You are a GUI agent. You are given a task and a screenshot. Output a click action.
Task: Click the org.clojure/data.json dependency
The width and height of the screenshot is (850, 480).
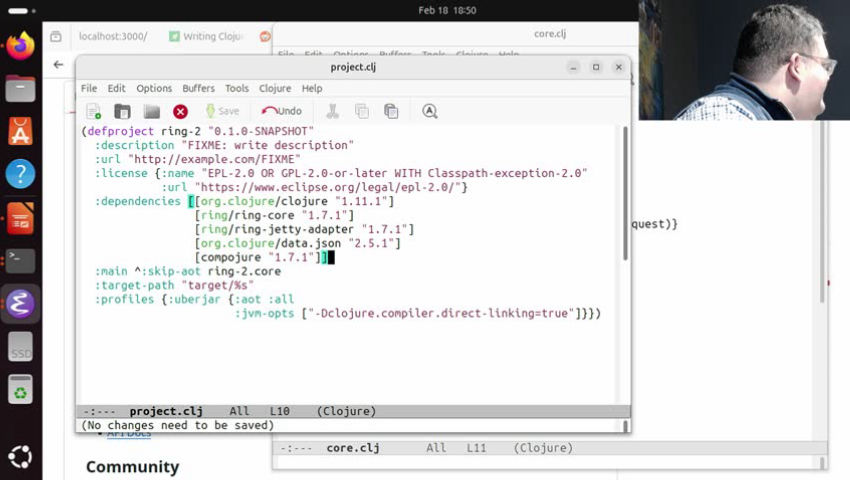pos(271,243)
